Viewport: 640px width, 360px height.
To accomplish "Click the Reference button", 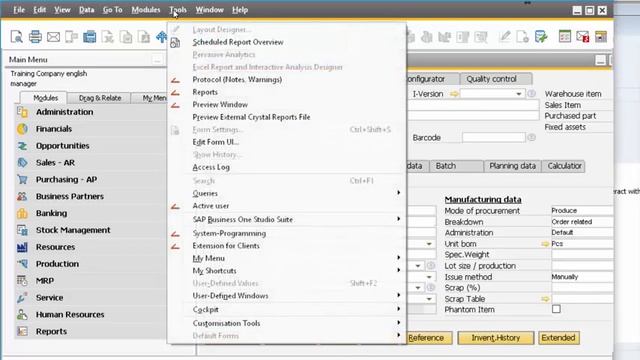I will tap(429, 338).
